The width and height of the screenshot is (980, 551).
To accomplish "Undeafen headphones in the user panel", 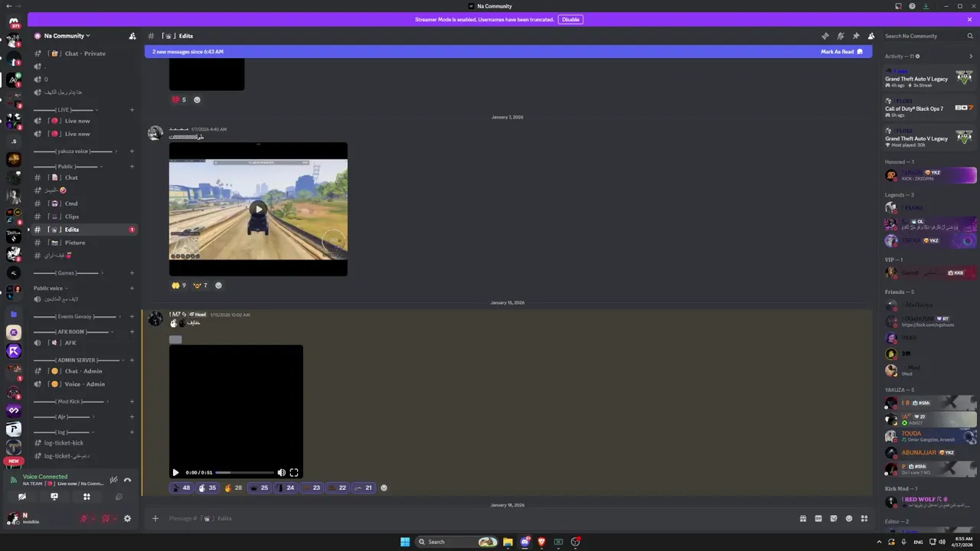I will [106, 519].
